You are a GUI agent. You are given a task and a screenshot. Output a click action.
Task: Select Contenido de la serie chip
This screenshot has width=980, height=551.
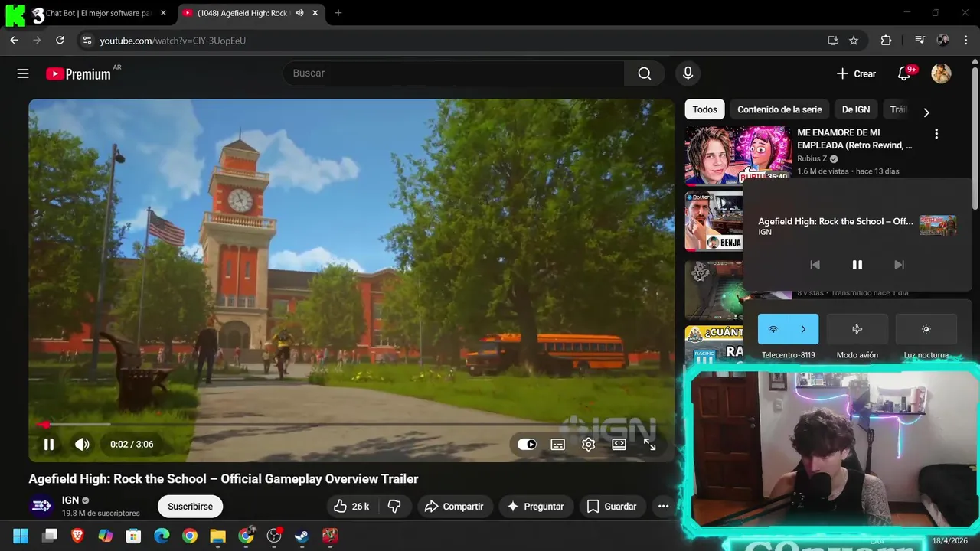(x=779, y=109)
